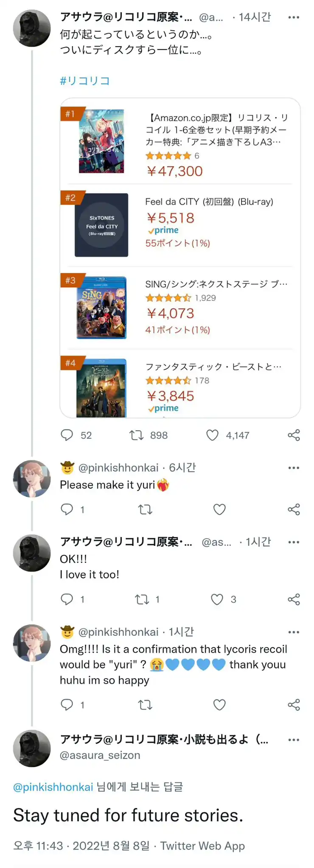Open more options on the top tweet

[294, 17]
